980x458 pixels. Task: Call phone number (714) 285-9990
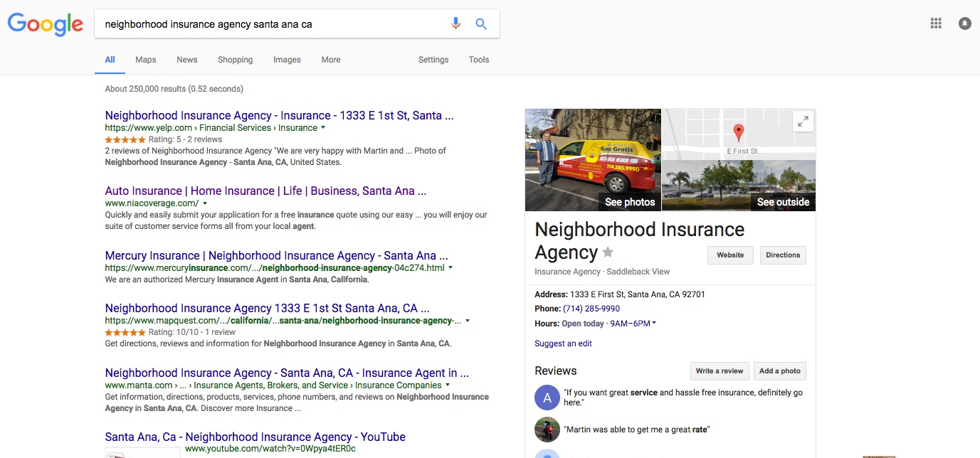[x=591, y=309]
